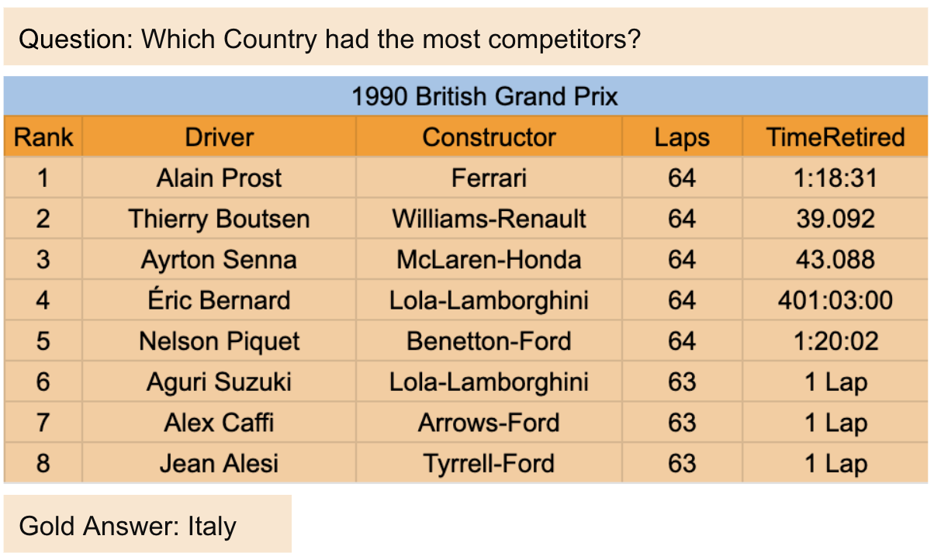Click the Alain Prost driver cell
This screenshot has width=934, height=560.
coord(219,178)
